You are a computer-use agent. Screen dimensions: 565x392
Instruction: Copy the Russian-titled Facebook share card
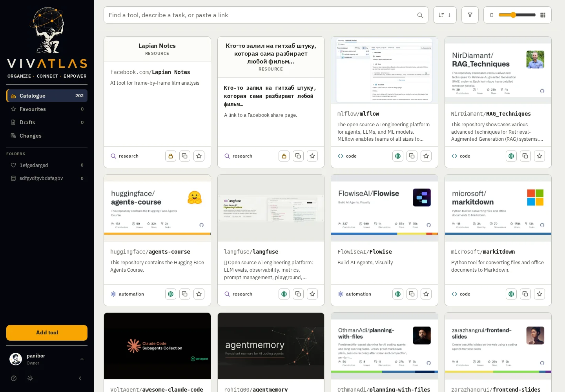coord(298,156)
